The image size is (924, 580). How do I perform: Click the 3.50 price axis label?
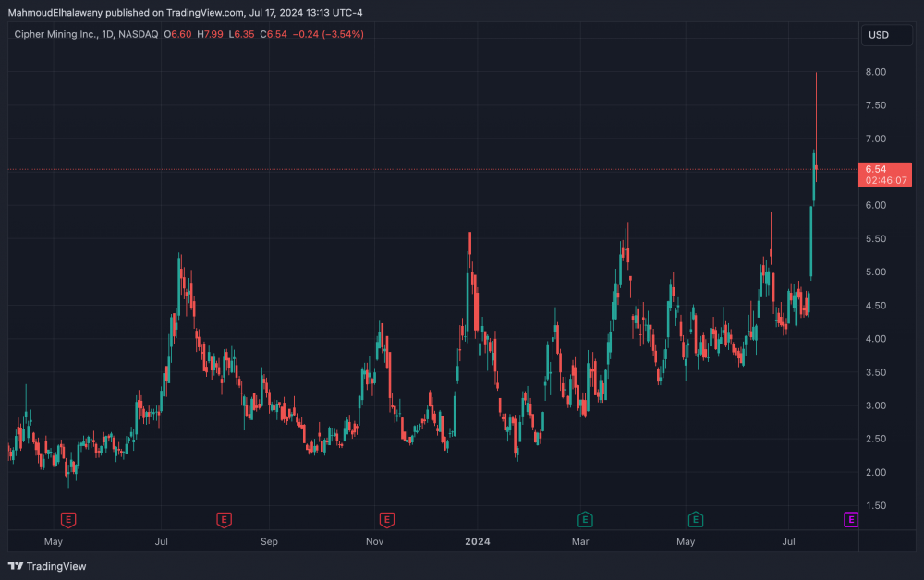[876, 373]
